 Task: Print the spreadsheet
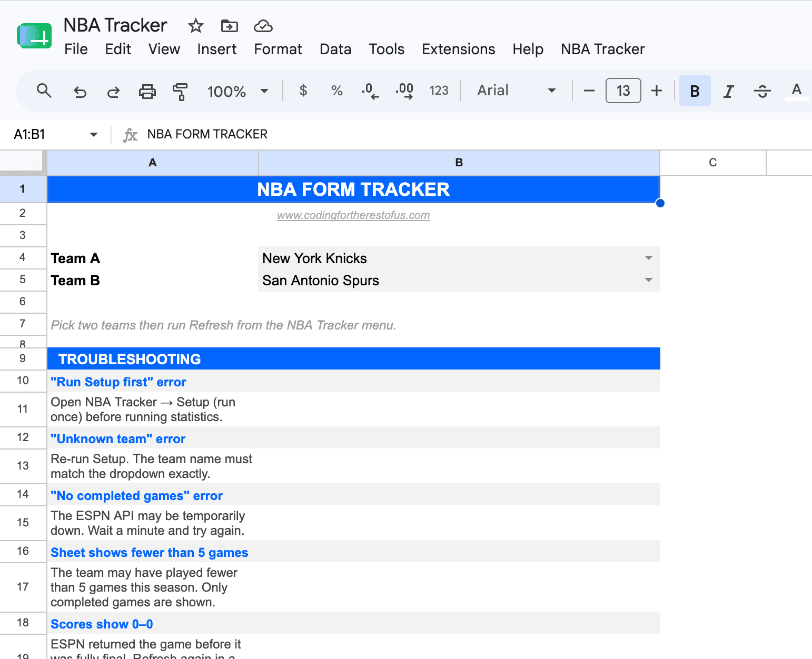(x=147, y=91)
